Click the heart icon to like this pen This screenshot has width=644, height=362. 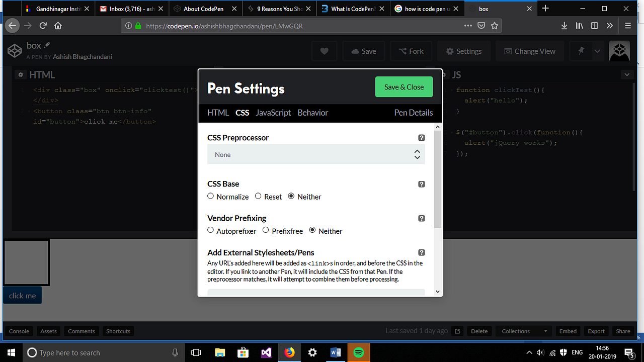click(x=324, y=51)
